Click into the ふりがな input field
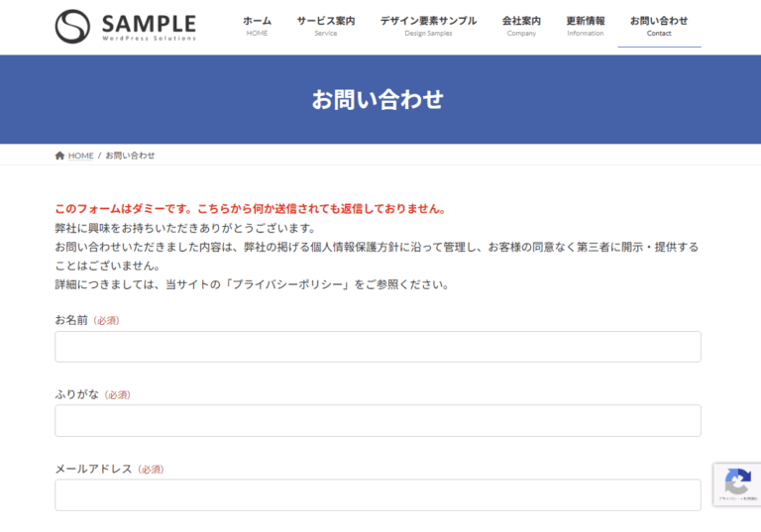 [378, 421]
